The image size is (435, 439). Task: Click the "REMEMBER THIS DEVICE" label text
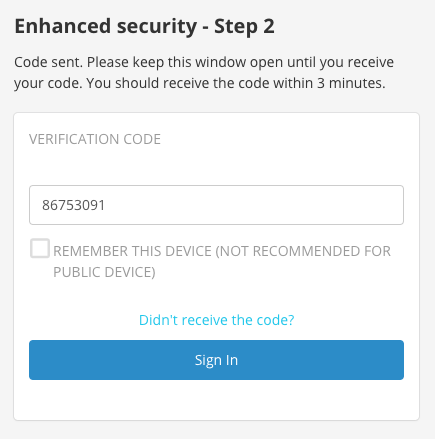coord(132,251)
